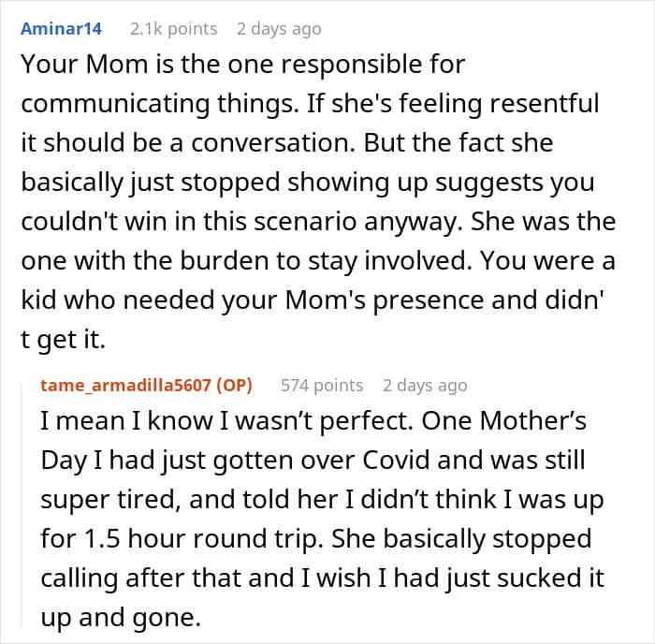Click the last line "up and gone."
Image resolution: width=655 pixels, height=644 pixels.
(109, 620)
